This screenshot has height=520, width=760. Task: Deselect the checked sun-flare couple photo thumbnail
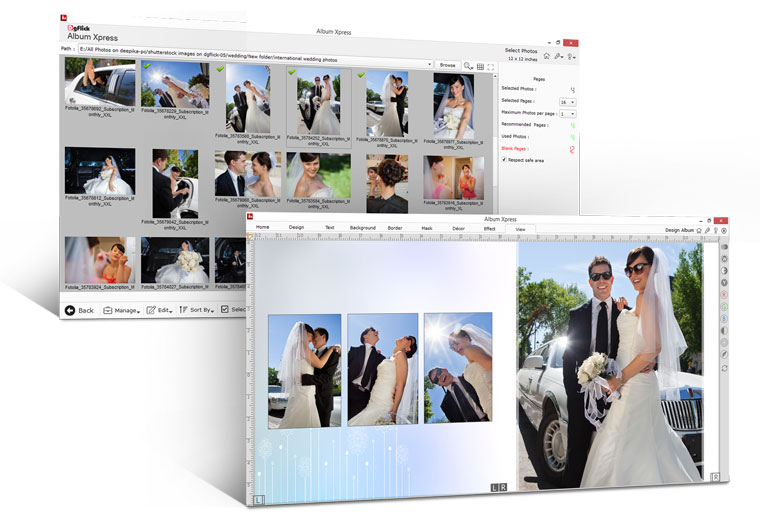click(175, 84)
